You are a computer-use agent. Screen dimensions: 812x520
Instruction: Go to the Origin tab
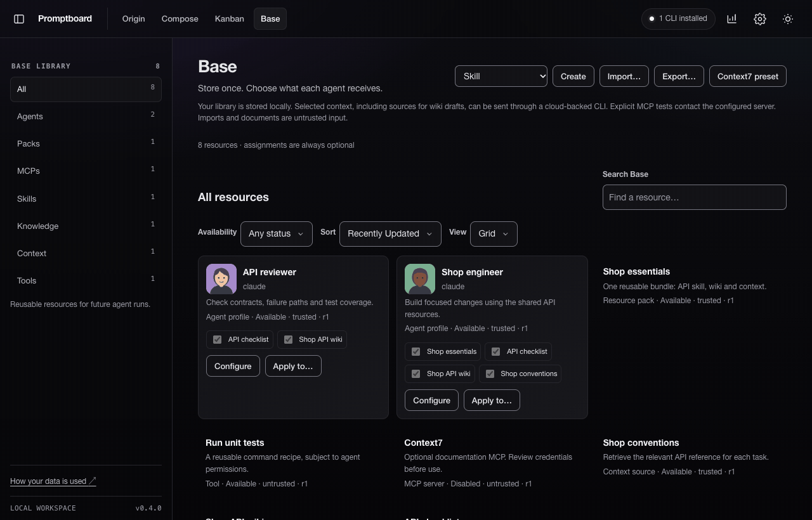[x=133, y=19]
